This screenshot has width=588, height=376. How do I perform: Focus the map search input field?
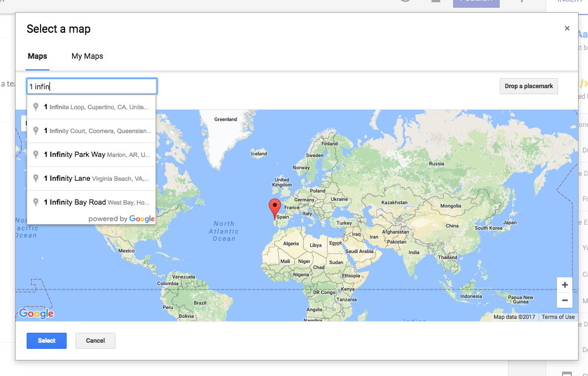pyautogui.click(x=92, y=87)
